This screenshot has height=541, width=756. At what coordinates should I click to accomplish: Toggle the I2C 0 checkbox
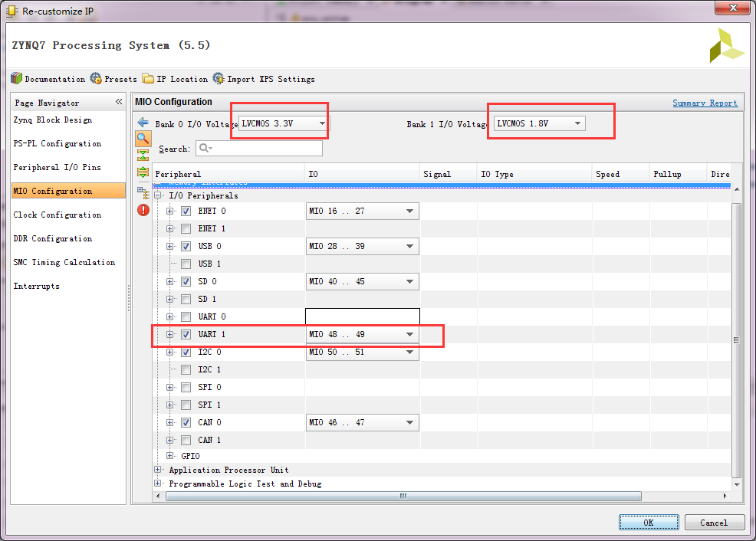(x=186, y=352)
